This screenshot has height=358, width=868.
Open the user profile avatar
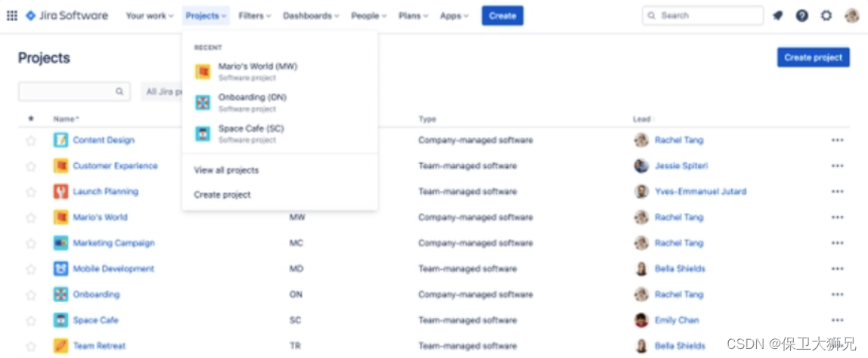pyautogui.click(x=852, y=16)
